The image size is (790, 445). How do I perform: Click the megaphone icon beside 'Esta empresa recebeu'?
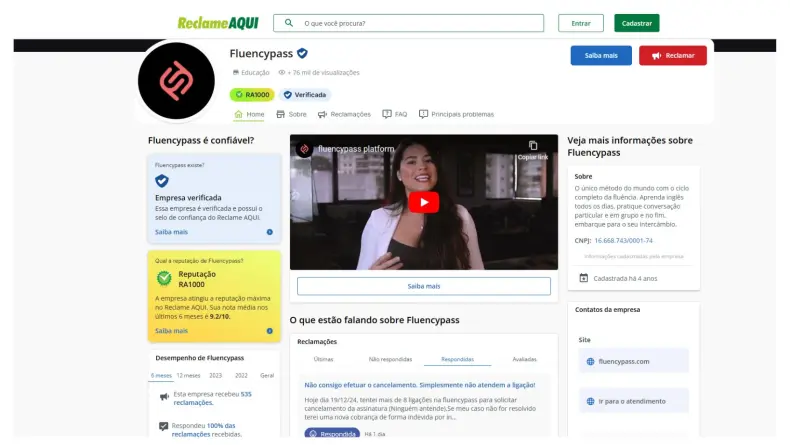tap(164, 397)
